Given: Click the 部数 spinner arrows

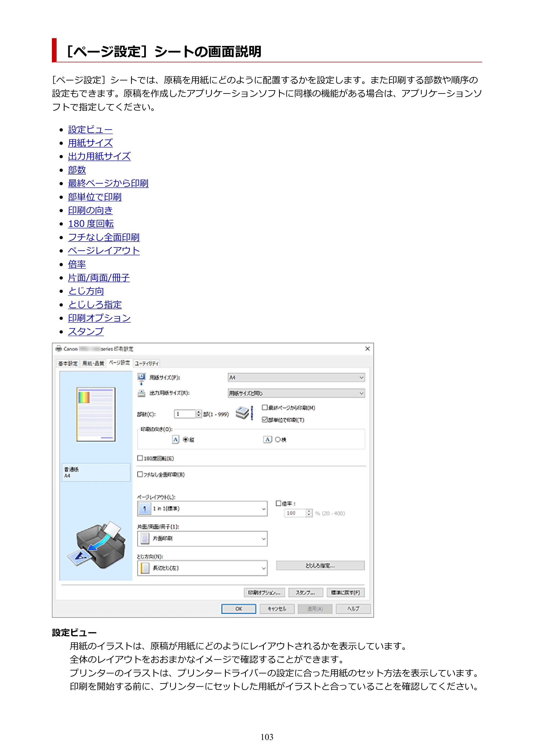Looking at the screenshot, I should (x=199, y=414).
